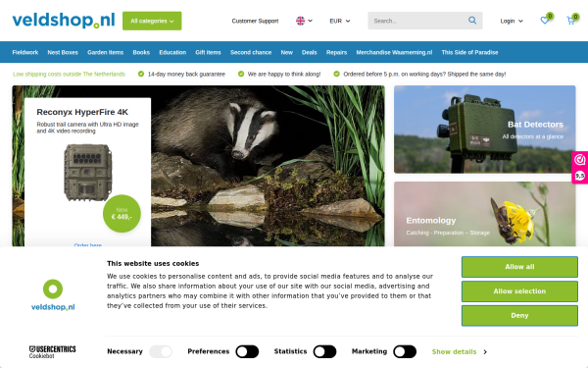Open the All categories dropdown

[152, 21]
